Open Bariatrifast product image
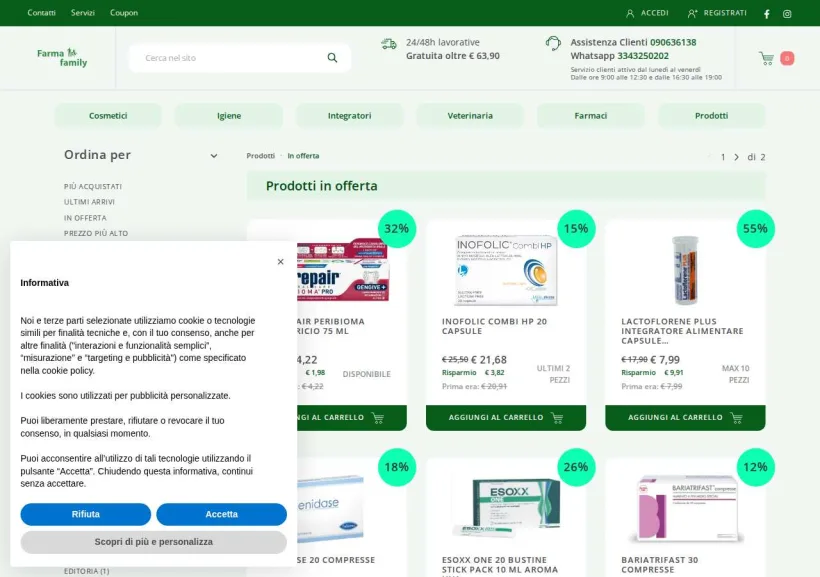The image size is (820, 577). (688, 508)
